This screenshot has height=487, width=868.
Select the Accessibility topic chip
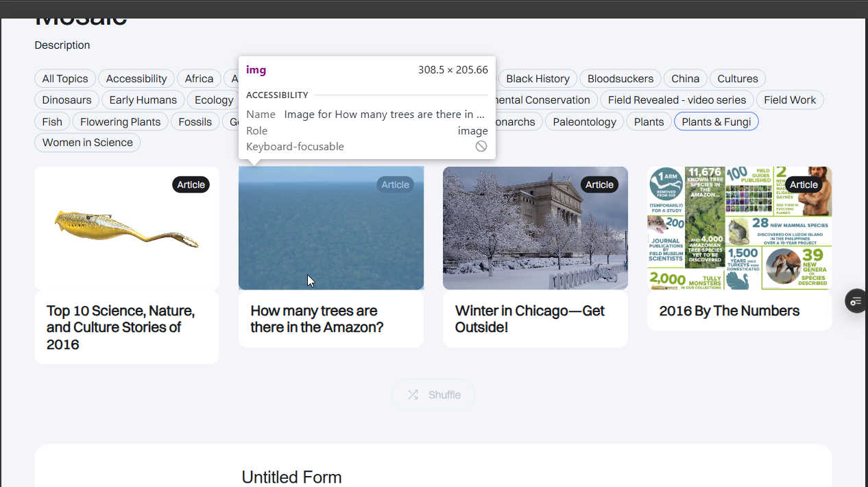(x=136, y=79)
